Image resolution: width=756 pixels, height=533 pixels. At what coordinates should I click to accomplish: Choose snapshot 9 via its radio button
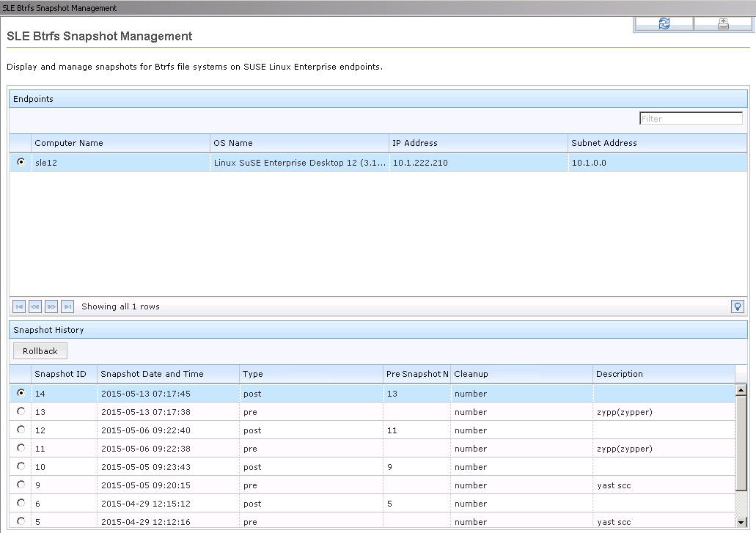(21, 485)
